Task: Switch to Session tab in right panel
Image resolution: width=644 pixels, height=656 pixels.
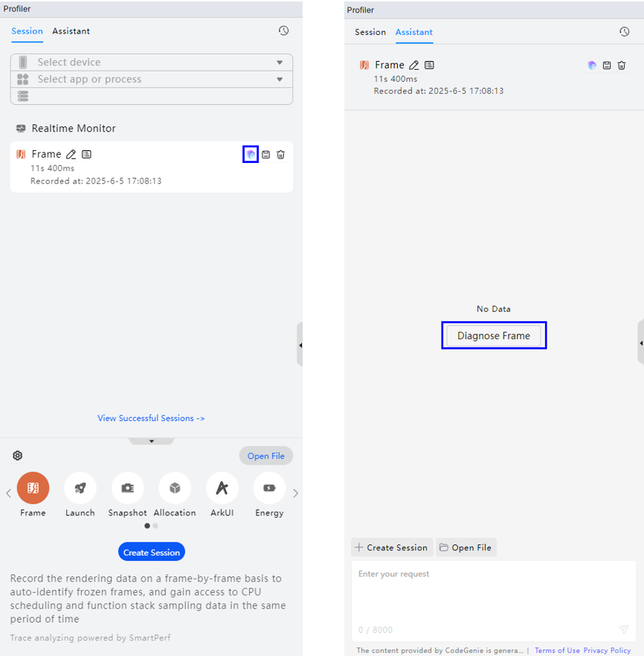Action: click(370, 32)
